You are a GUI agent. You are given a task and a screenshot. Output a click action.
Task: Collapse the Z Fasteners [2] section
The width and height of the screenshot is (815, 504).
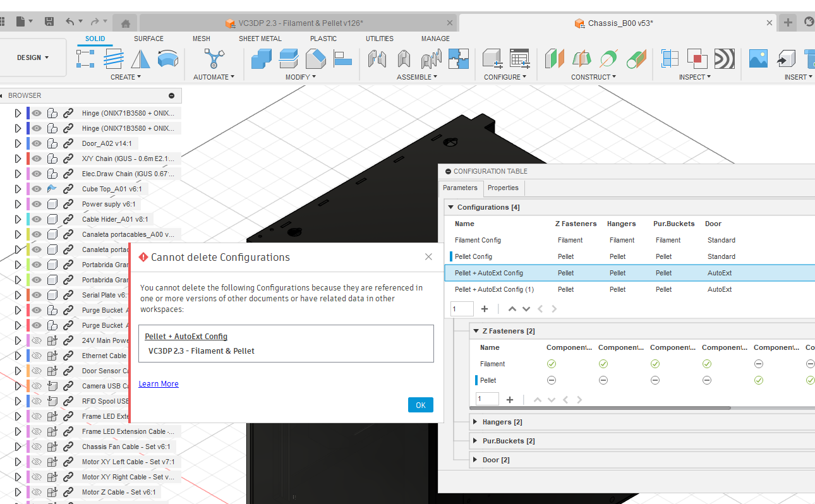pyautogui.click(x=476, y=331)
